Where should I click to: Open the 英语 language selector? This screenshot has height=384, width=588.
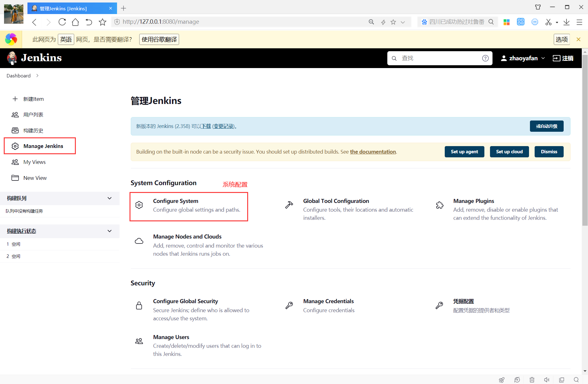point(66,39)
